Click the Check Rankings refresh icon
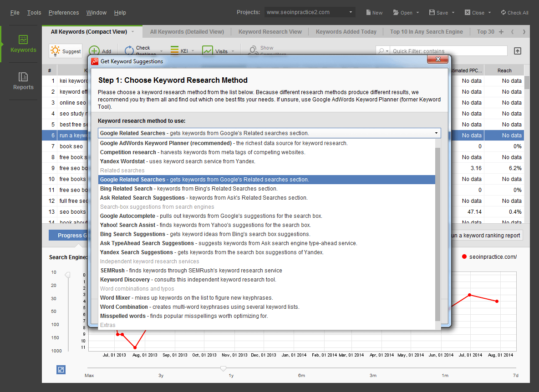 (x=129, y=51)
